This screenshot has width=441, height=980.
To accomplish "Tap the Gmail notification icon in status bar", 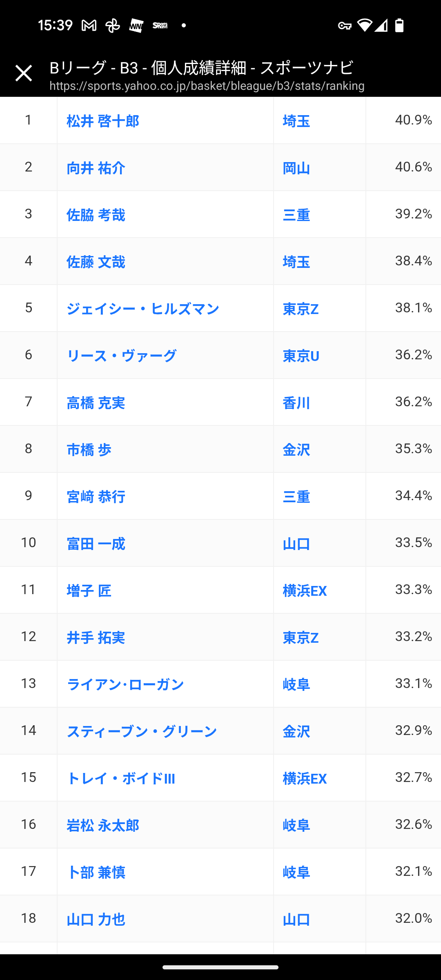I will (x=89, y=26).
